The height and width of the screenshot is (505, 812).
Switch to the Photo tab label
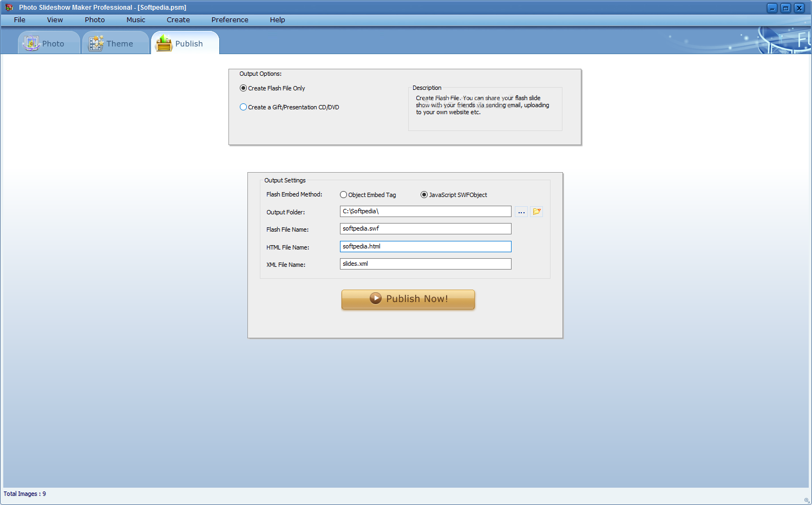pyautogui.click(x=53, y=44)
